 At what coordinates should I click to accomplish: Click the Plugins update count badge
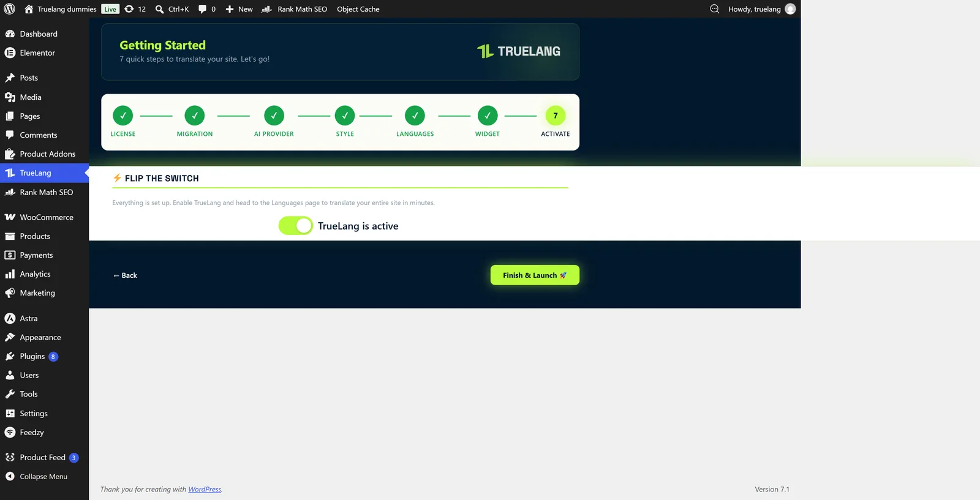(53, 357)
